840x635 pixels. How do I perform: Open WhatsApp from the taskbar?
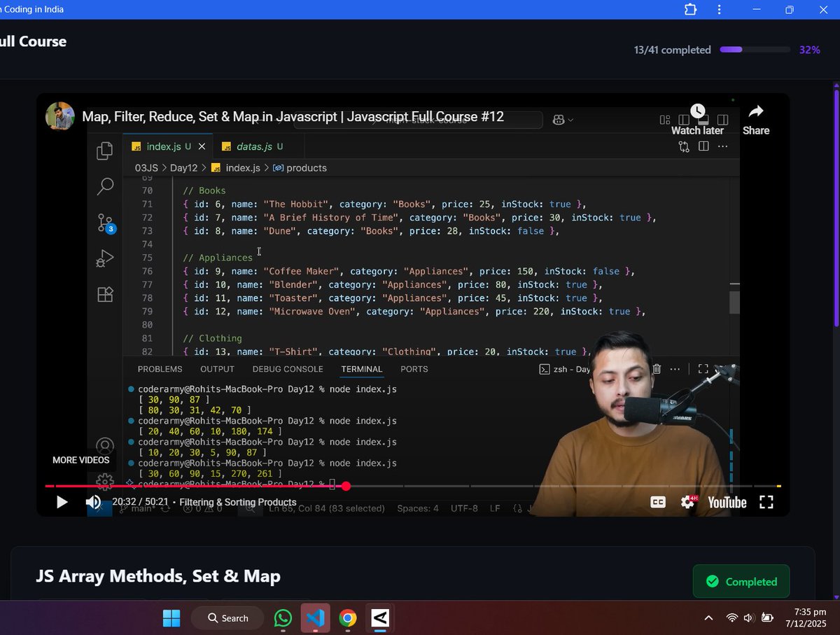pyautogui.click(x=283, y=618)
